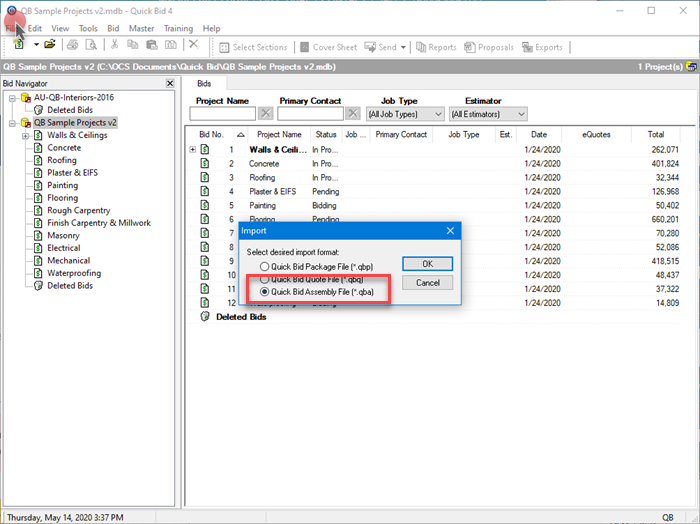Screen dimensions: 700x524
Task: Click the AU-QB-Interiors-2016 database icon
Action: pyautogui.click(x=26, y=98)
